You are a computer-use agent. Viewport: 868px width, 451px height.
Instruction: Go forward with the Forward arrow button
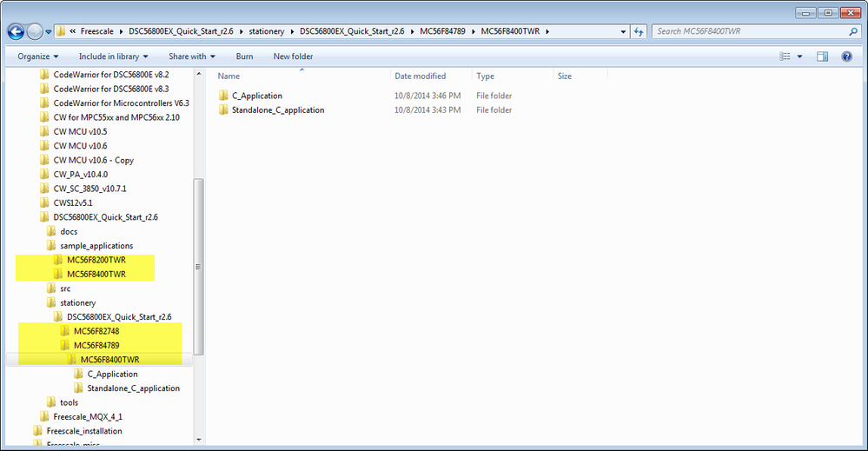(35, 31)
